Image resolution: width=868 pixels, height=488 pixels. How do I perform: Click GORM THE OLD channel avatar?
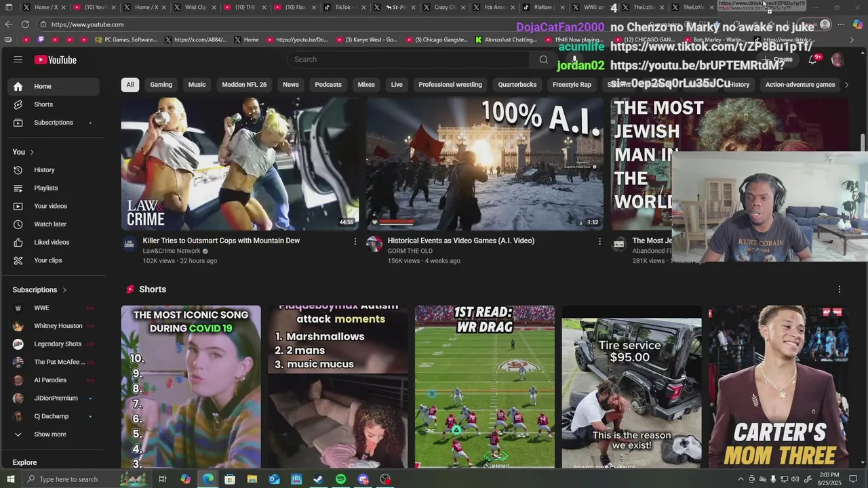tap(374, 244)
